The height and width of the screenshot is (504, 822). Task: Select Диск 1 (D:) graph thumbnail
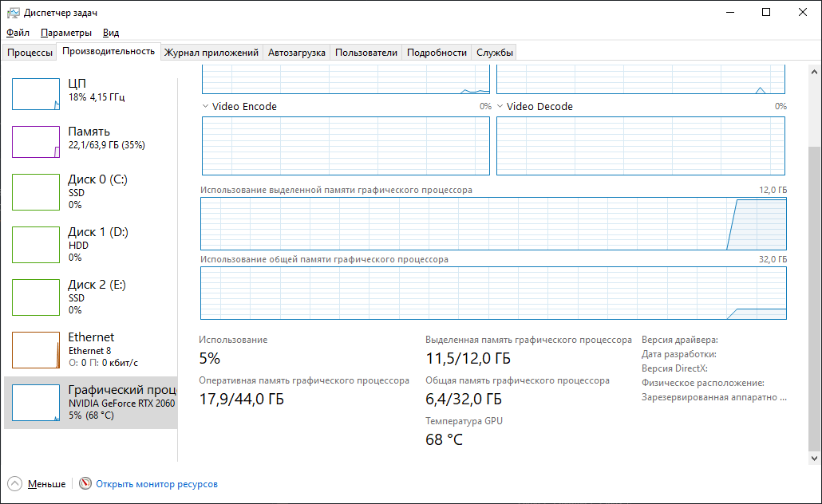(36, 245)
